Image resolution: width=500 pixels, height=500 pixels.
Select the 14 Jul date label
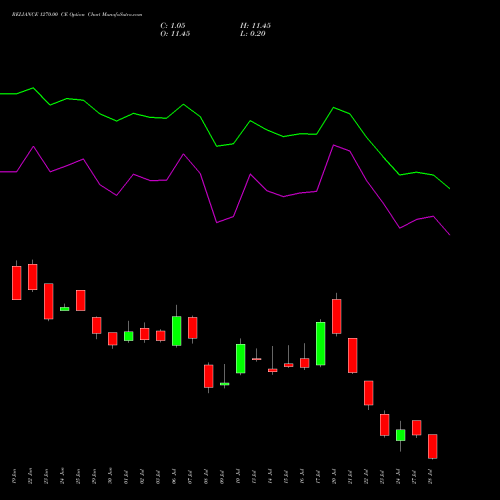(x=270, y=476)
